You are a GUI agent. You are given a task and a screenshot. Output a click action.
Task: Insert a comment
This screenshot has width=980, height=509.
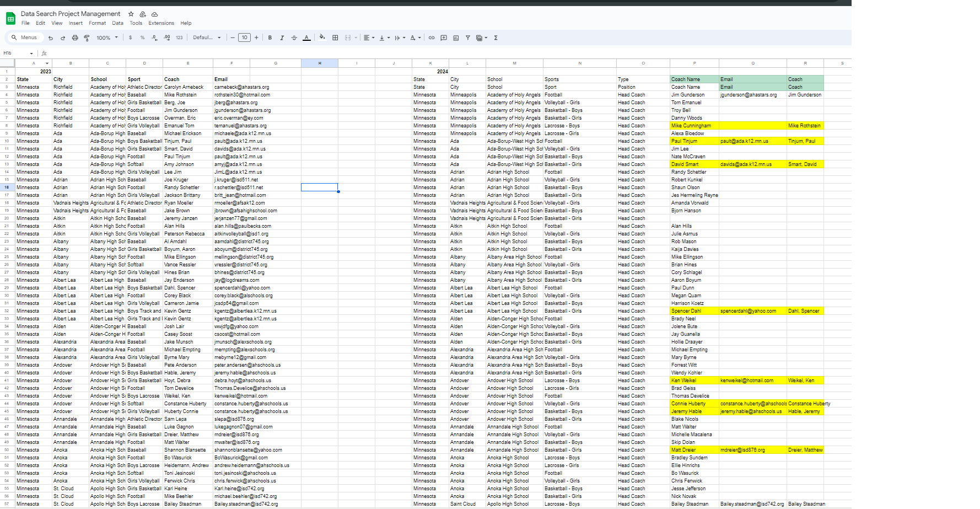click(444, 38)
